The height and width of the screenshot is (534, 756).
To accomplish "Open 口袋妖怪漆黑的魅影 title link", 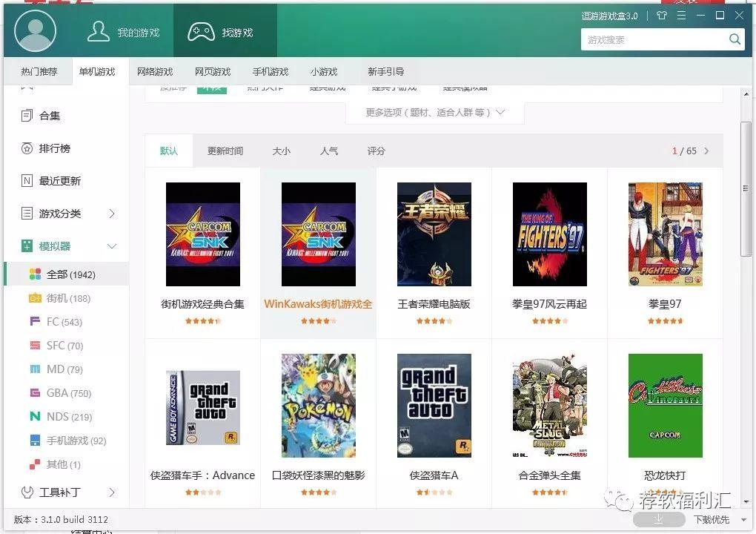I will pyautogui.click(x=318, y=475).
